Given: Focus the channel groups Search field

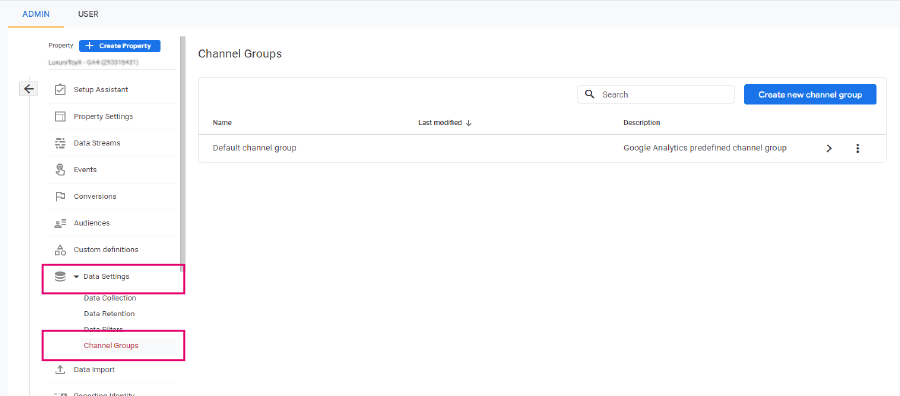Looking at the screenshot, I should point(655,95).
